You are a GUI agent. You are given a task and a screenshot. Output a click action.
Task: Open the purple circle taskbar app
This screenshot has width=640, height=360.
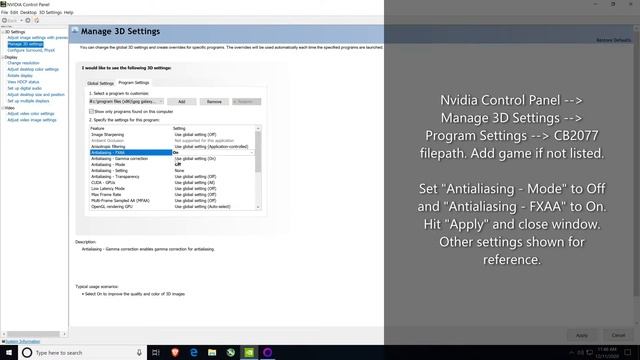[268, 352]
